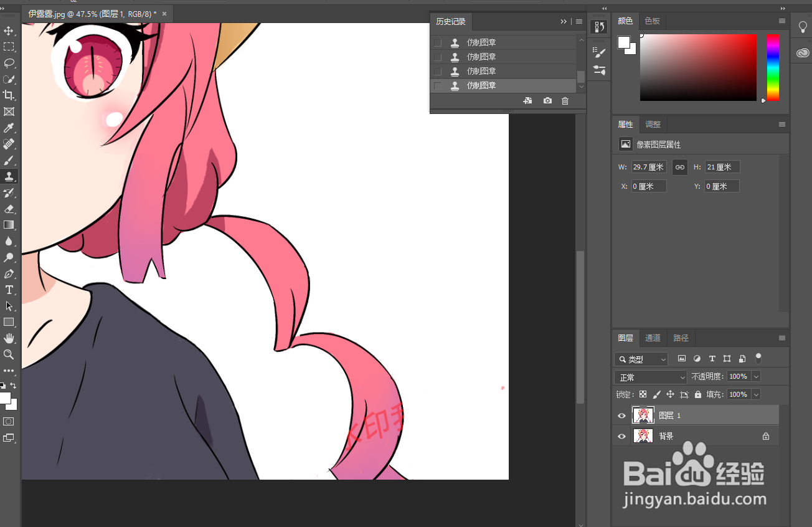Viewport: 812px width, 527px height.
Task: Select the Zoom tool
Action: (9, 354)
